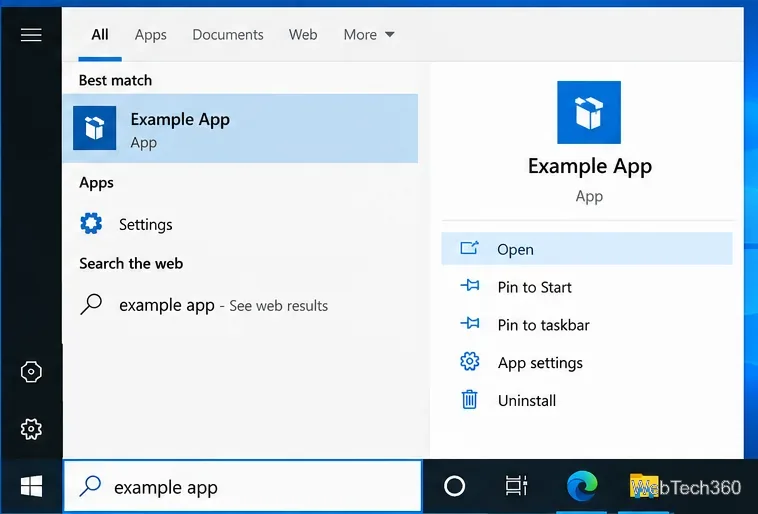Click the pin icon beside Pin to Start
Screen dimensions: 758x514
[x=470, y=286]
